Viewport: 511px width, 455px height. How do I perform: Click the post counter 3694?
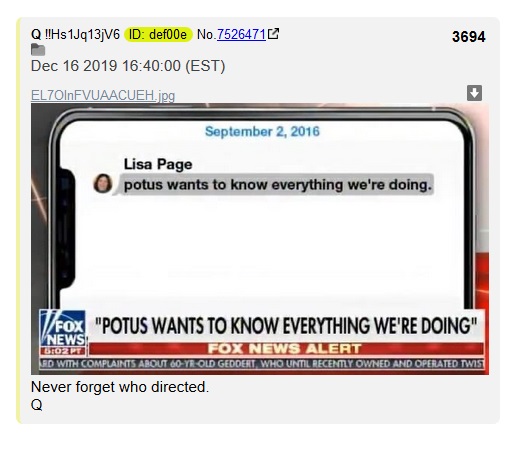click(x=469, y=37)
